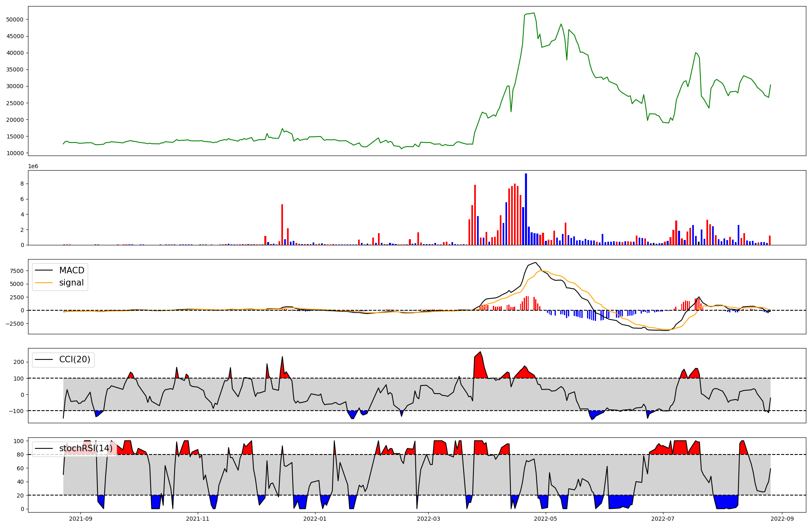Click the 10000 price axis label
Image resolution: width=812 pixels, height=528 pixels.
15,153
